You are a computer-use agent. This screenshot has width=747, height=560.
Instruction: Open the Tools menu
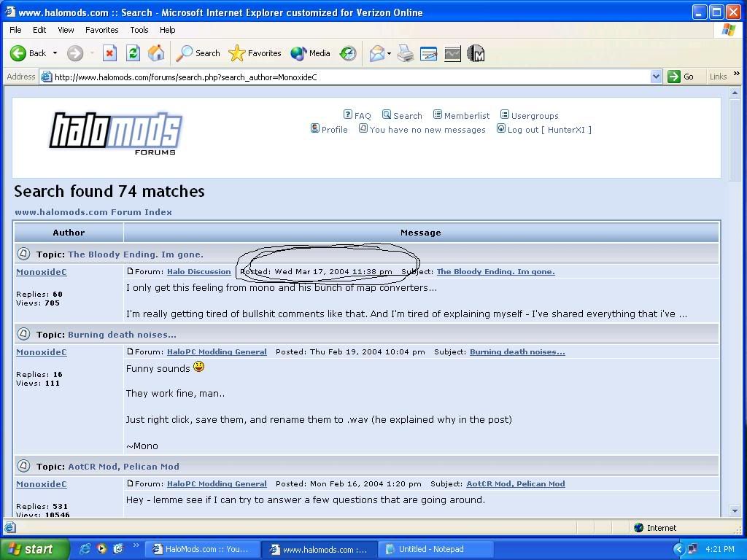[x=139, y=29]
